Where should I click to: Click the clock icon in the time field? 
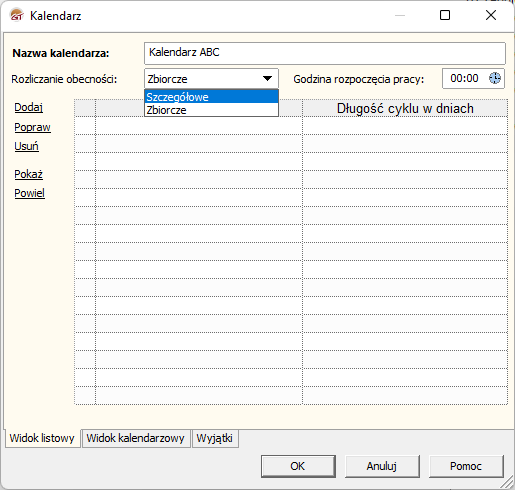point(495,78)
